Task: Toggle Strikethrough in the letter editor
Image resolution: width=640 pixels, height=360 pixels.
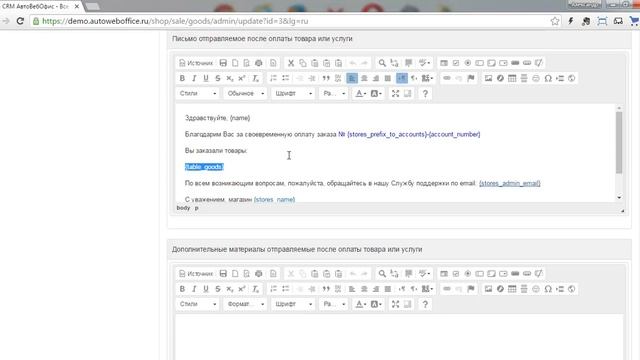Action: pos(218,78)
